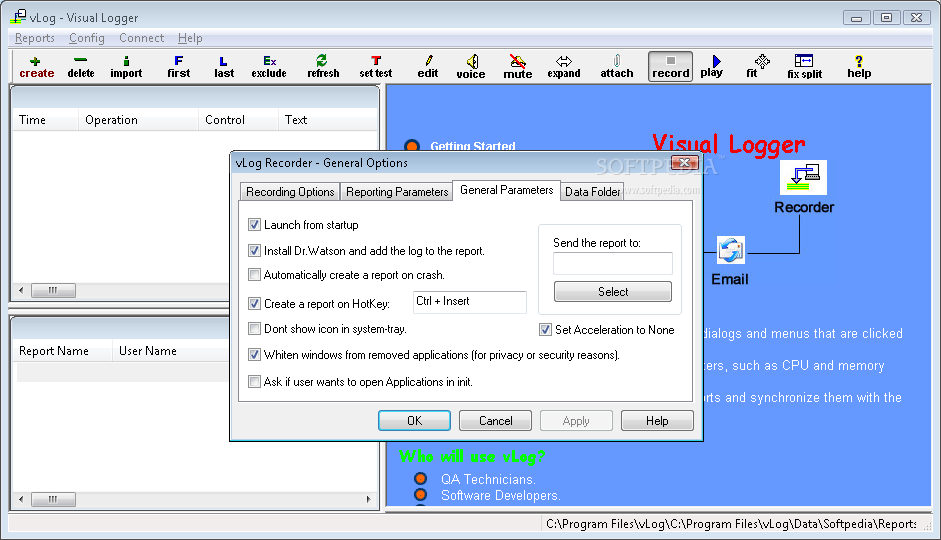Image resolution: width=941 pixels, height=540 pixels.
Task: Click lower report list scrollbar thumb
Action: tap(53, 499)
